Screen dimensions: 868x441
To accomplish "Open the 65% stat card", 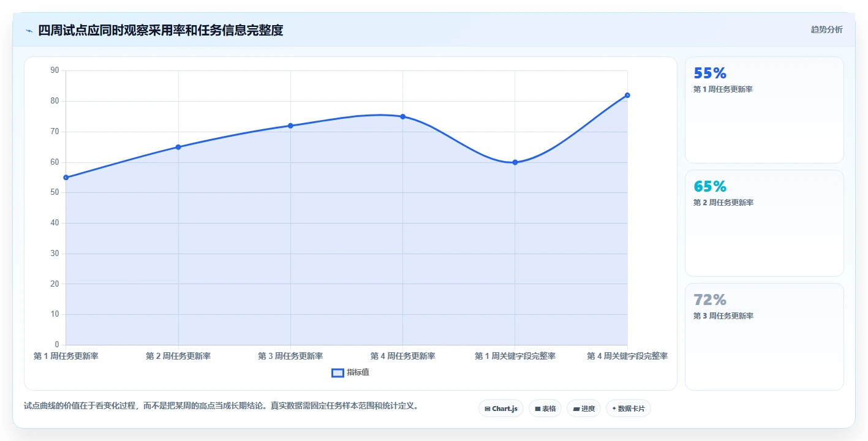I will coord(764,224).
